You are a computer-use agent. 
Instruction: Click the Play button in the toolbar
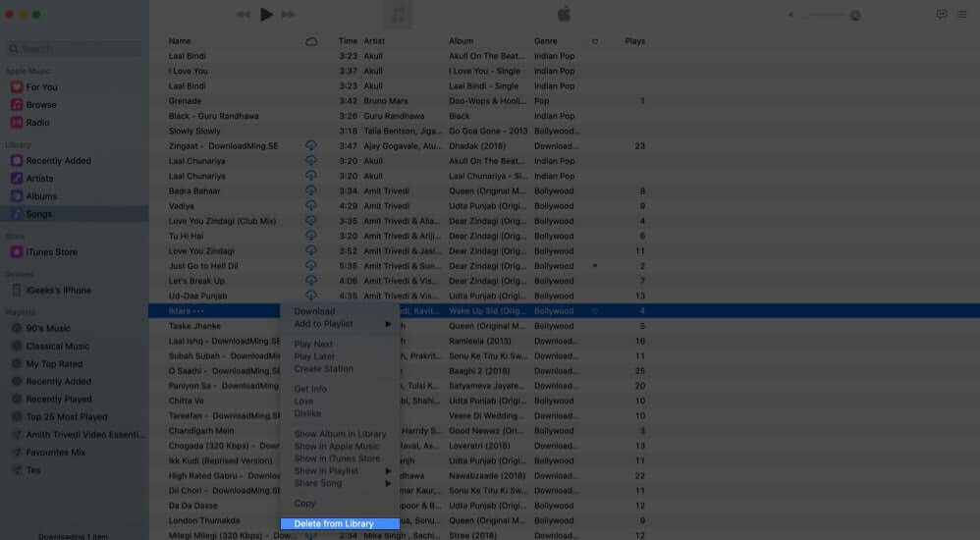266,15
